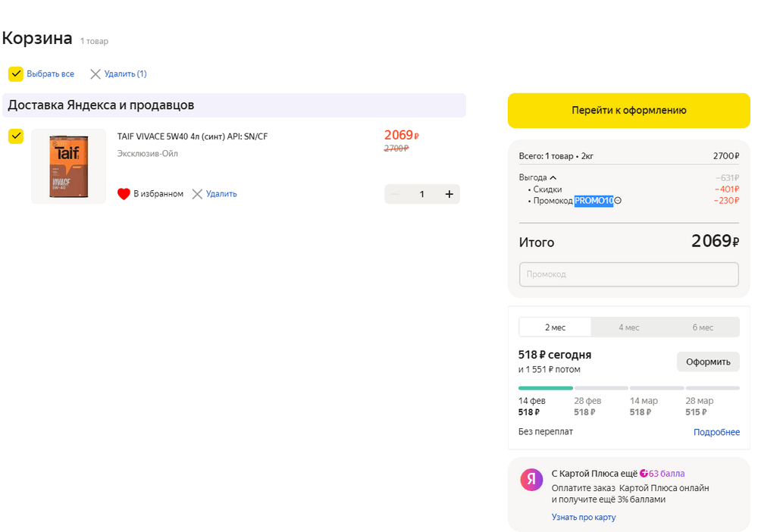Click the '518 ₽ сегодня' amount text
Screen dimensions: 758x532
pyautogui.click(x=555, y=355)
